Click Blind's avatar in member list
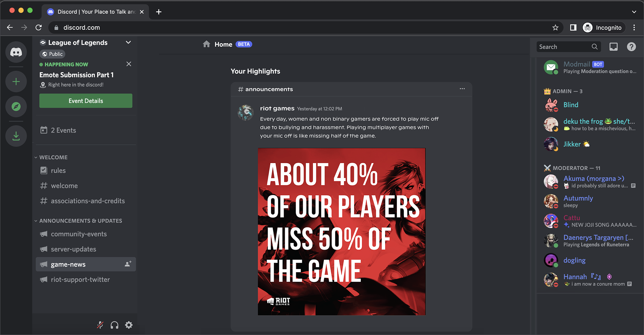The height and width of the screenshot is (335, 644). 551,105
